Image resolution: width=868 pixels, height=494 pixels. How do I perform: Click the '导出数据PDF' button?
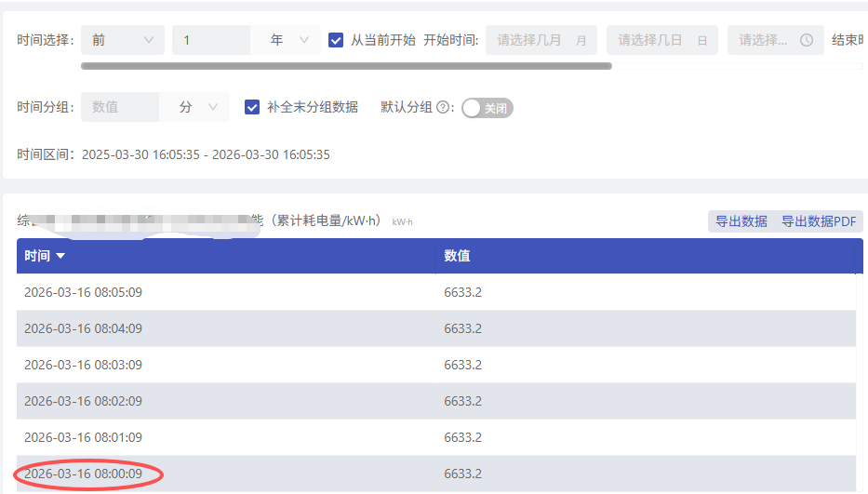click(818, 221)
